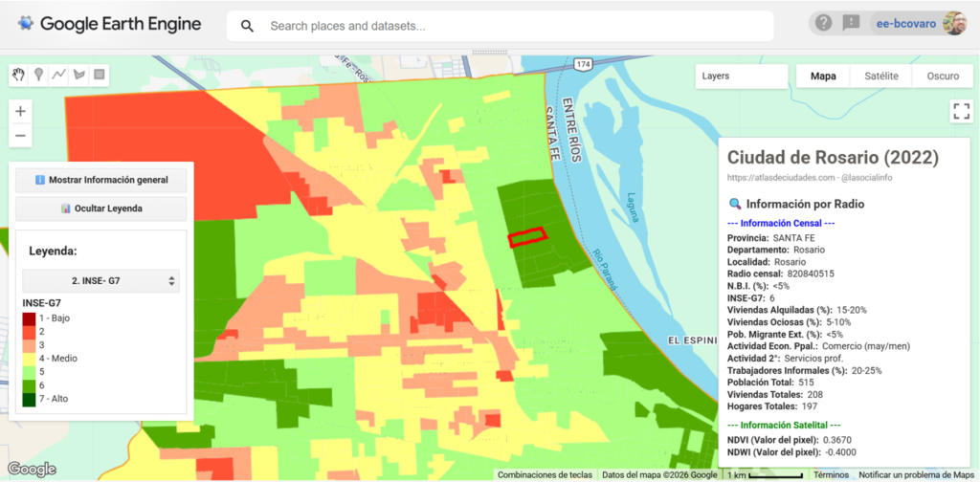Open the feedback icon
The image size is (980, 482).
851,23
